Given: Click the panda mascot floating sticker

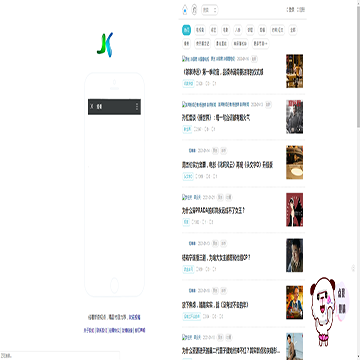Looking at the screenshot, I should coord(323,311).
